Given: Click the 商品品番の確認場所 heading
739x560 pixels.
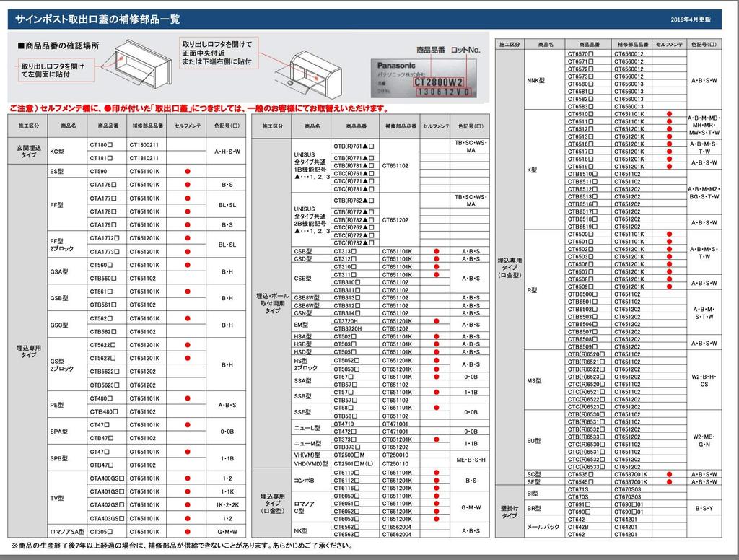Looking at the screenshot, I should (x=59, y=45).
